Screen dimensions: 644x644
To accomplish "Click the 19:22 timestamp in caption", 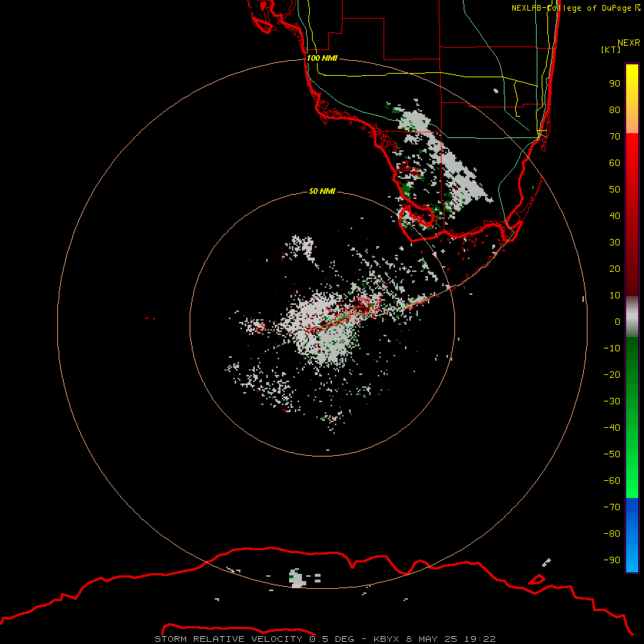I will coord(479,639).
